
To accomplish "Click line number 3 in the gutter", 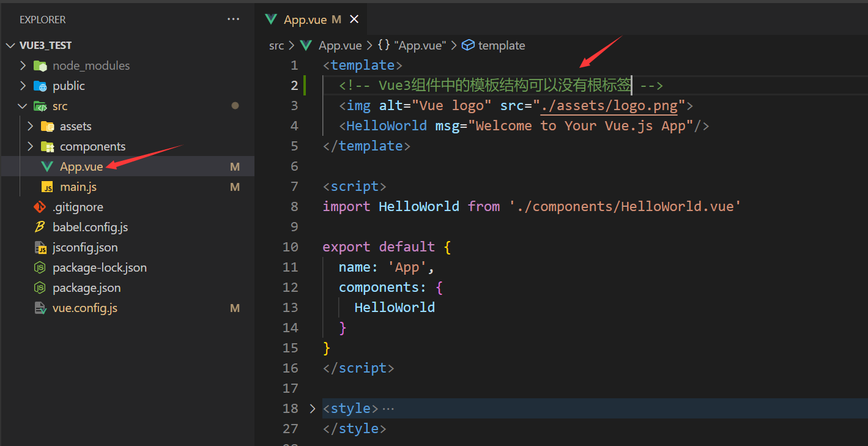I will 294,105.
